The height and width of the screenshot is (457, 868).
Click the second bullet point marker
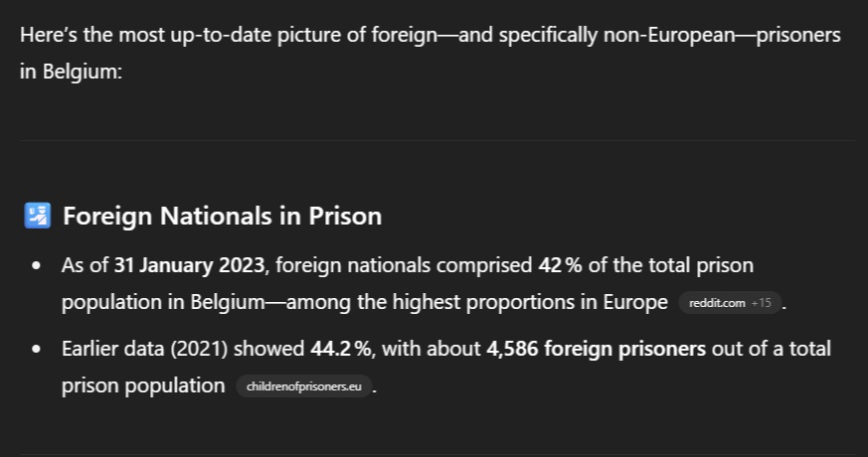(37, 350)
